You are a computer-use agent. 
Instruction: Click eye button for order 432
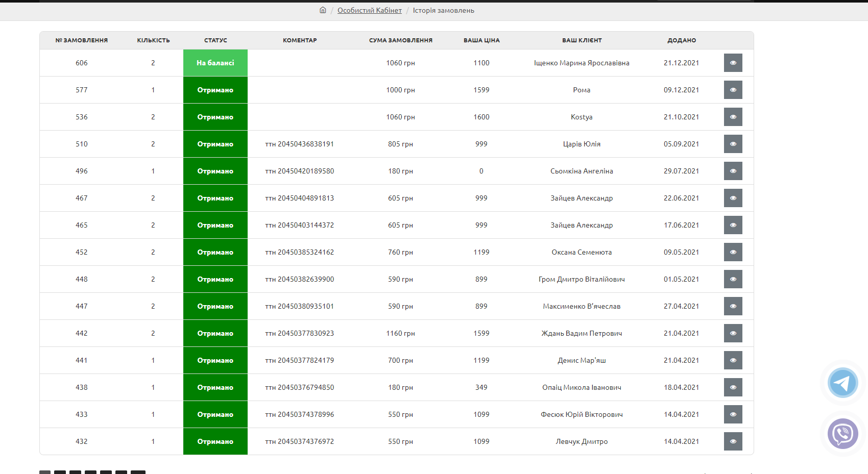point(733,441)
